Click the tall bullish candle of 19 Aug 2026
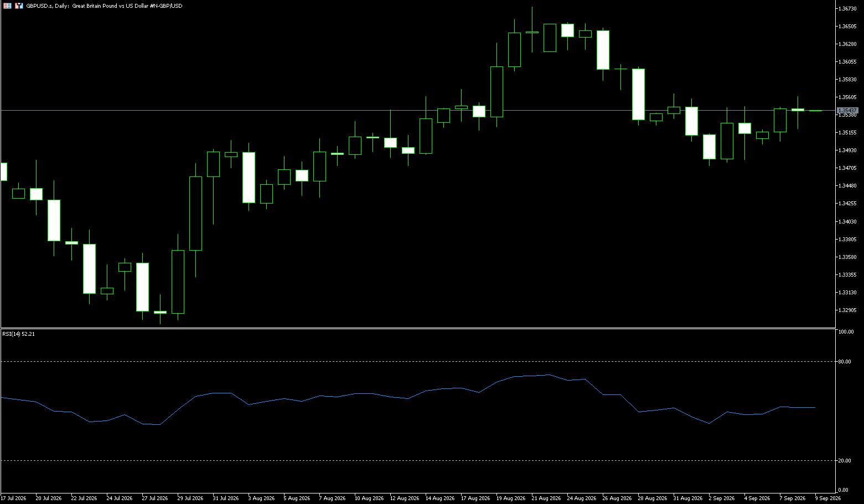Image resolution: width=864 pixels, height=504 pixels. click(496, 92)
